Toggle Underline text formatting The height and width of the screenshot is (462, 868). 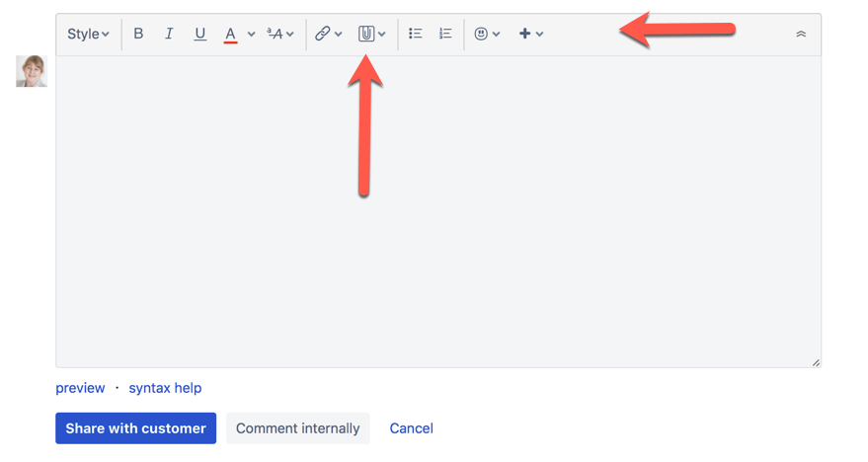pyautogui.click(x=199, y=34)
